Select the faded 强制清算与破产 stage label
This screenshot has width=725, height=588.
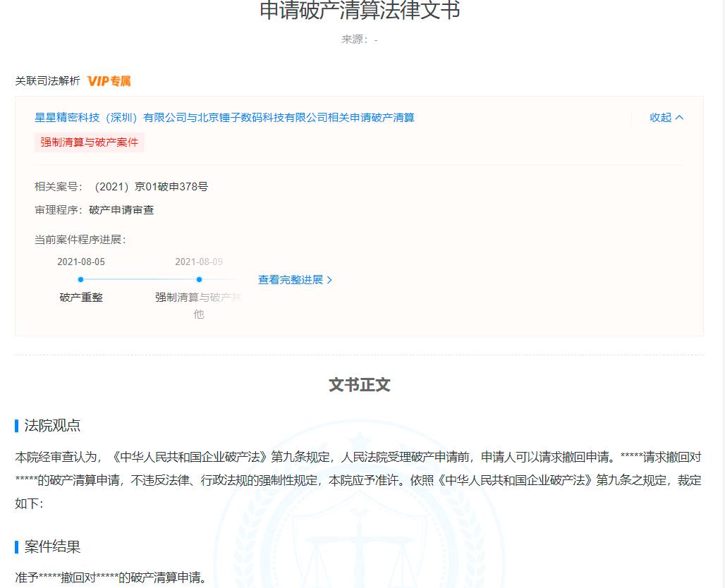[197, 298]
